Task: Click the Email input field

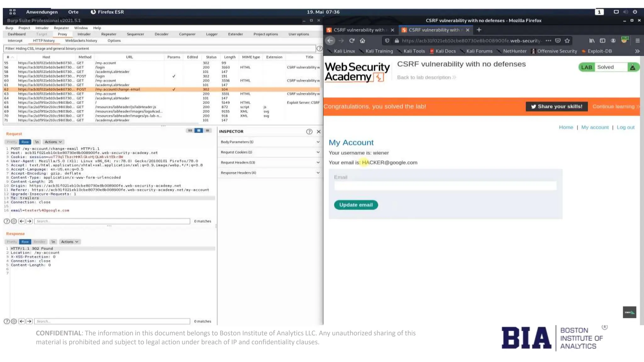Action: click(445, 186)
